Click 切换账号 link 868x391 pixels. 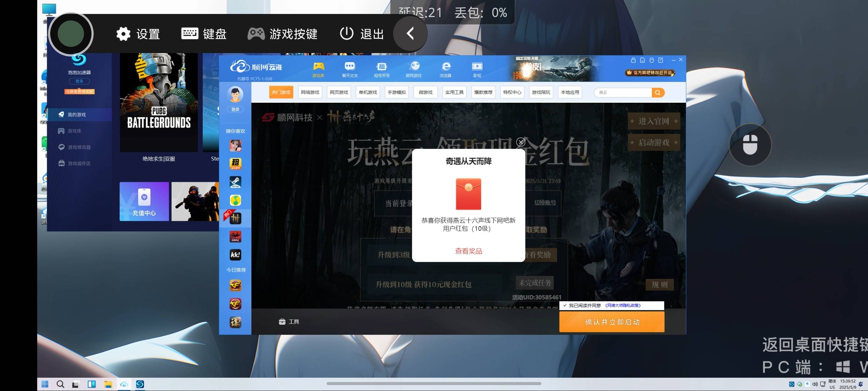tap(545, 202)
